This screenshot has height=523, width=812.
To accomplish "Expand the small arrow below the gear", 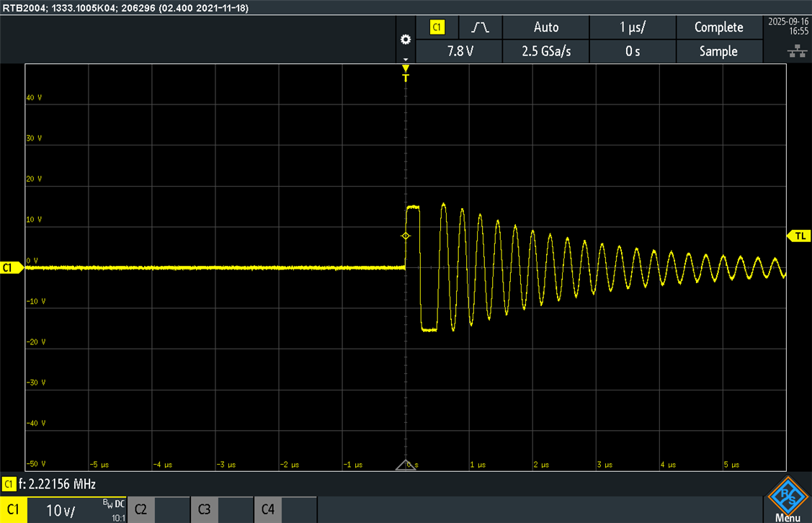I will click(x=406, y=60).
